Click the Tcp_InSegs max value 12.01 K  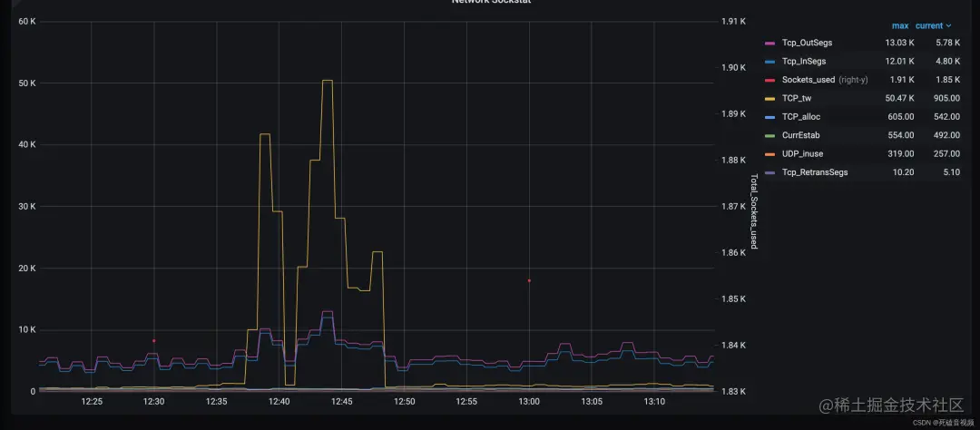pos(899,62)
